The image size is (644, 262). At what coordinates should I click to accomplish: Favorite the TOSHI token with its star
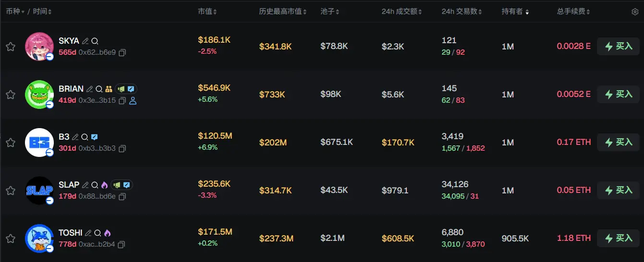point(11,238)
